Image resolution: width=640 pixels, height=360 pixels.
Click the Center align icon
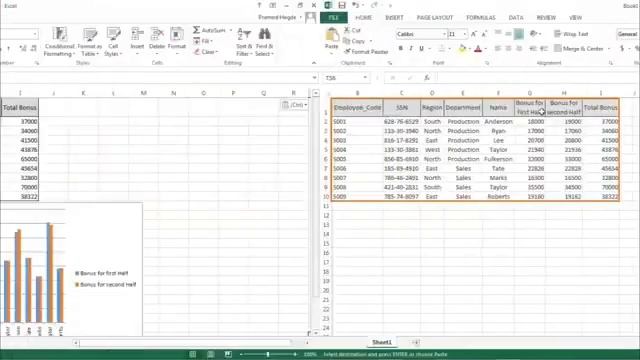pos(508,49)
